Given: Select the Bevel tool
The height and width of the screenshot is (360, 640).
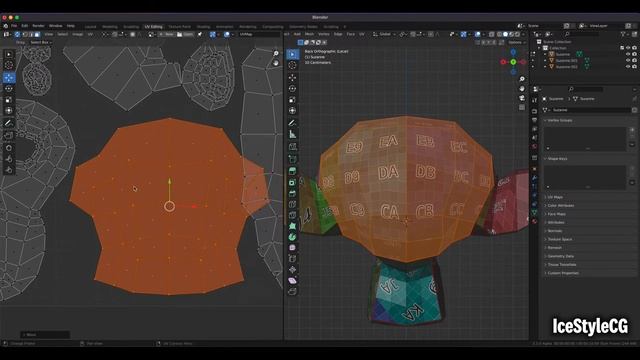Looking at the screenshot, I should 292,193.
